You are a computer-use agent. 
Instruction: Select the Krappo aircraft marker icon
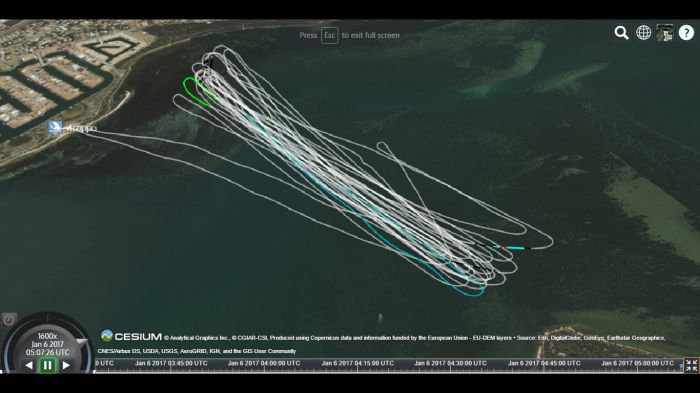click(x=55, y=128)
